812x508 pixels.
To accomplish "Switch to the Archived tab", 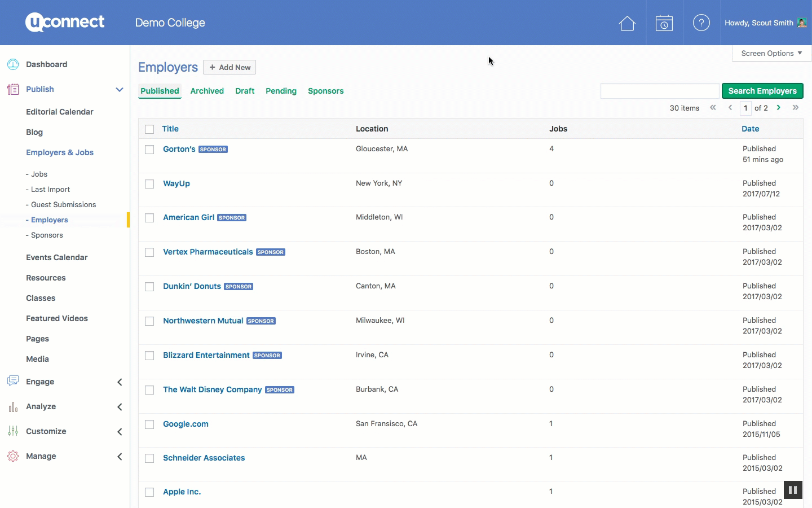I will pos(207,91).
